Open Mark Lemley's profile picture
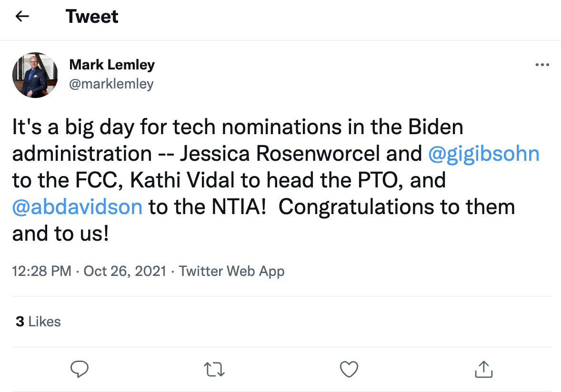 click(35, 75)
